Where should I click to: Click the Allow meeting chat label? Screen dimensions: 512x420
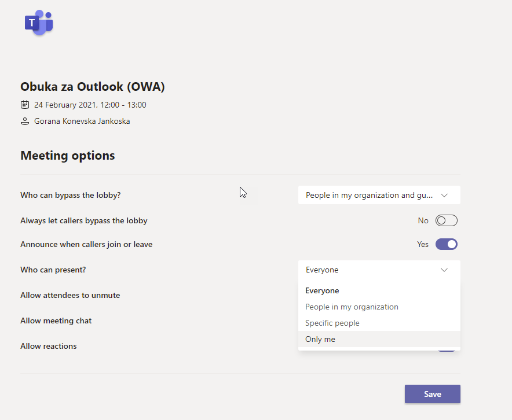click(56, 320)
